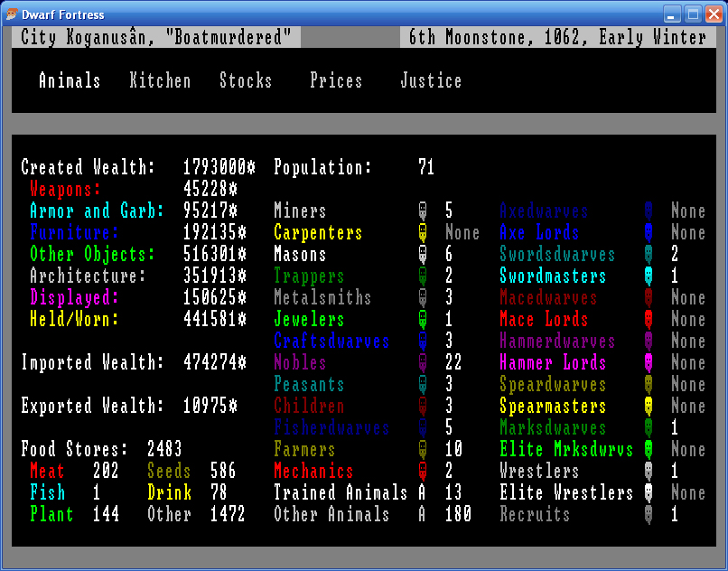Click the Imported Wealth value 474274
This screenshot has width=728, height=571.
point(215,363)
